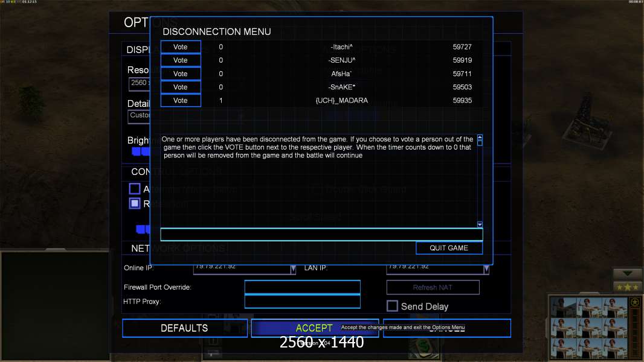Vote out player -Itachi^
The height and width of the screenshot is (362, 644).
coord(181,47)
